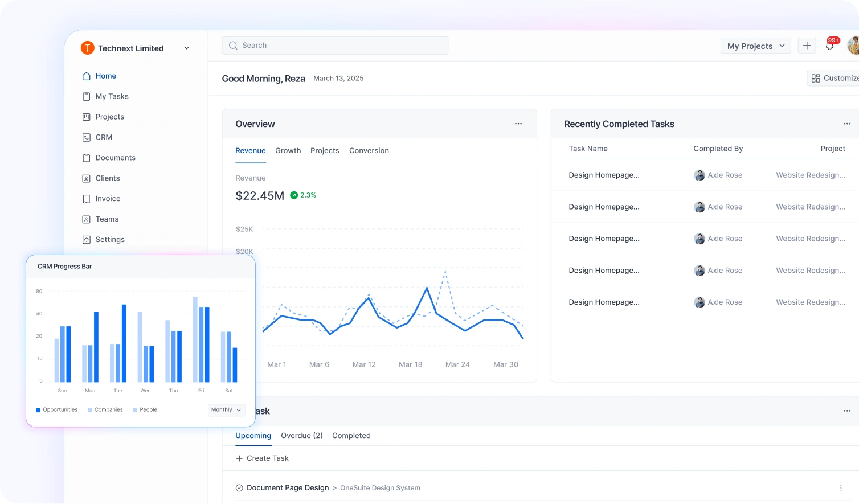This screenshot has height=504, width=859.
Task: Switch to the Completed tasks tab
Action: [351, 436]
